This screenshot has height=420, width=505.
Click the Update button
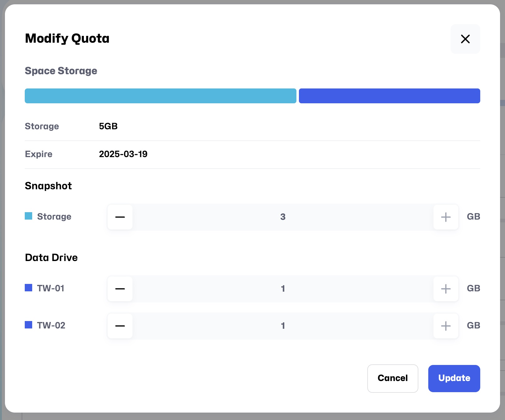pos(454,378)
